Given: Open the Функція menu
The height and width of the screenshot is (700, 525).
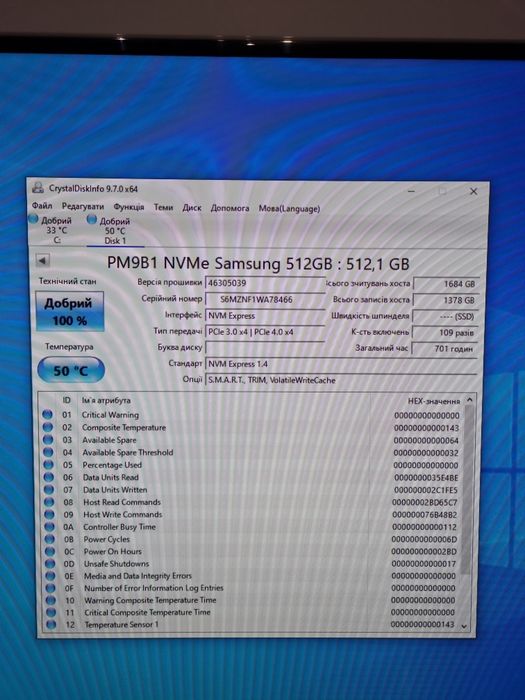Looking at the screenshot, I should pos(129,207).
